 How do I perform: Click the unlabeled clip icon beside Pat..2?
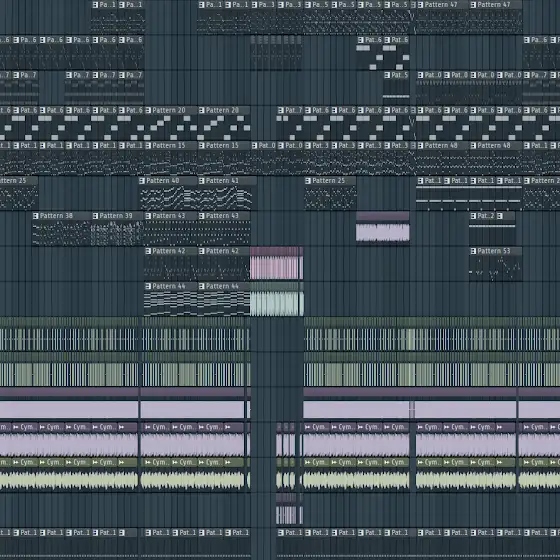[500, 216]
